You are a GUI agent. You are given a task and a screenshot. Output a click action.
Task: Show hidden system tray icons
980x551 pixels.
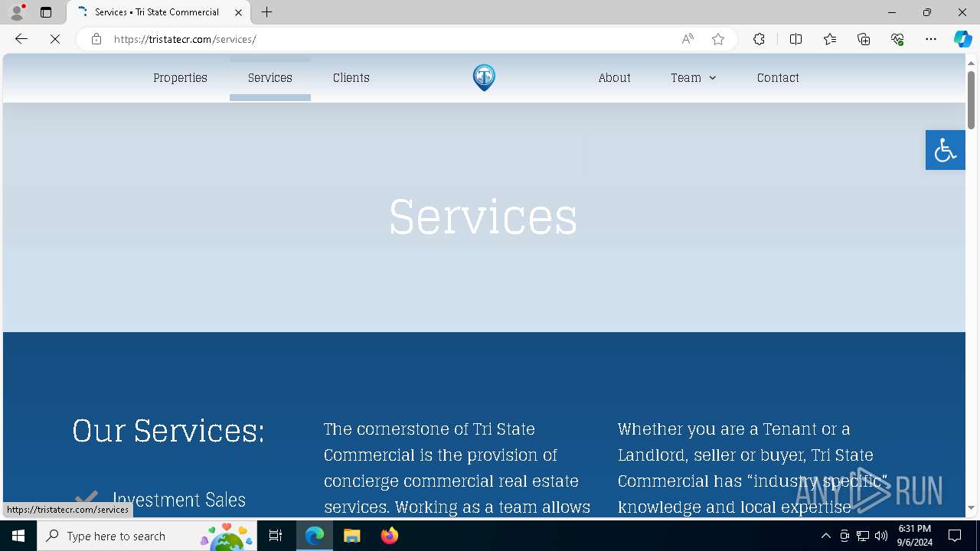(x=825, y=536)
